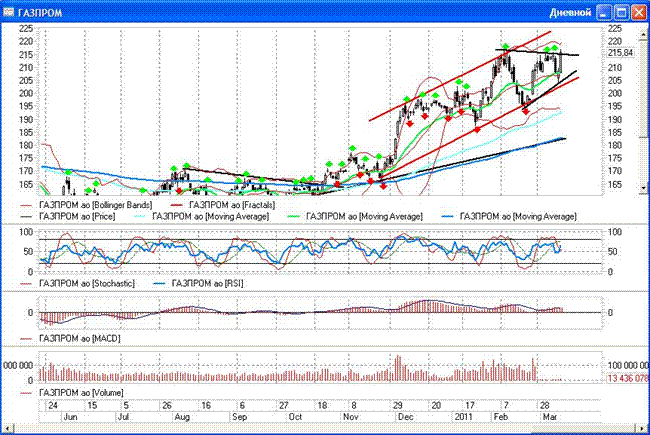650x435 pixels.
Task: Click the Aug month label on time axis
Action: tap(182, 417)
